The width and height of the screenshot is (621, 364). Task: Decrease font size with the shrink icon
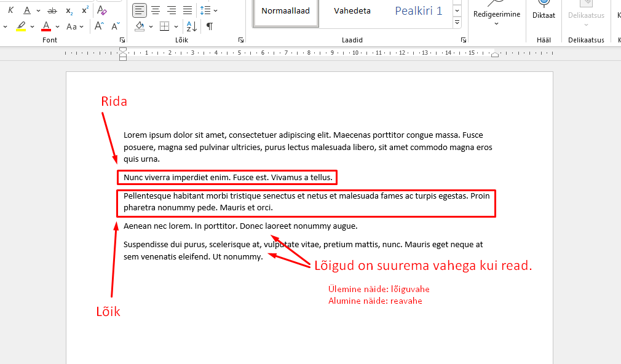(115, 26)
